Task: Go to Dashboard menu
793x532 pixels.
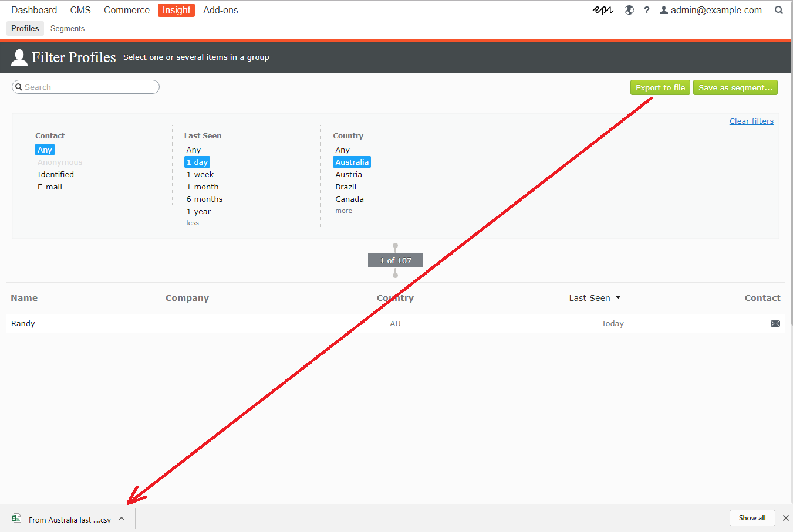Action: 34,10
